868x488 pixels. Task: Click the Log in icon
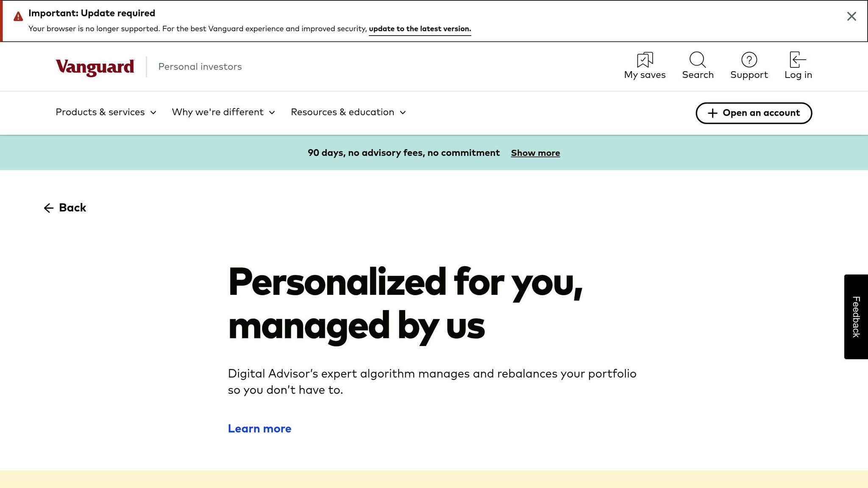pyautogui.click(x=797, y=60)
